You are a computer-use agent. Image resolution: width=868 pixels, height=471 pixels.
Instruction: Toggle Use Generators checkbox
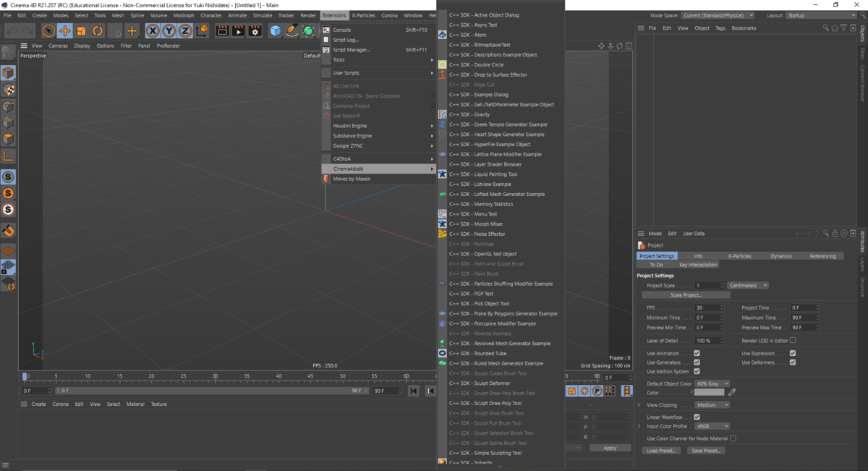tap(697, 362)
